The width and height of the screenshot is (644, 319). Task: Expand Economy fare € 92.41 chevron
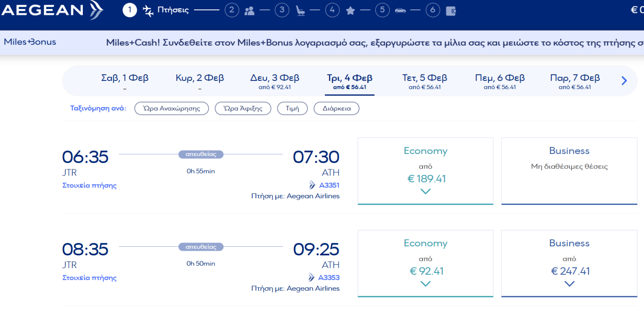pyautogui.click(x=425, y=284)
